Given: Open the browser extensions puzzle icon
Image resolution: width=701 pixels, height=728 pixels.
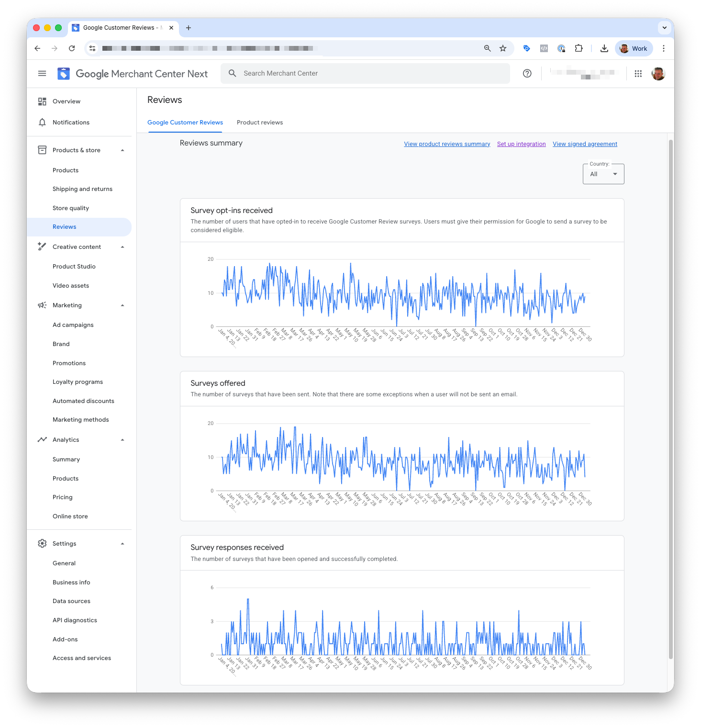Looking at the screenshot, I should pos(579,48).
